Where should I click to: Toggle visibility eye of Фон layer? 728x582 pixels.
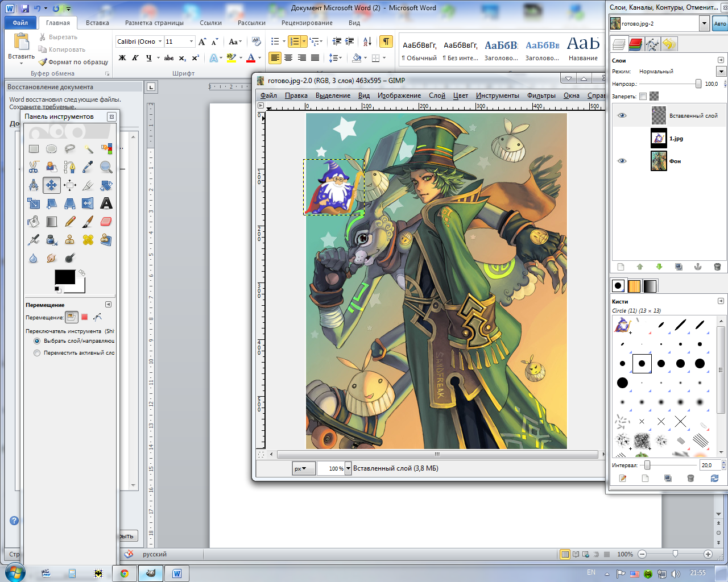(x=622, y=161)
